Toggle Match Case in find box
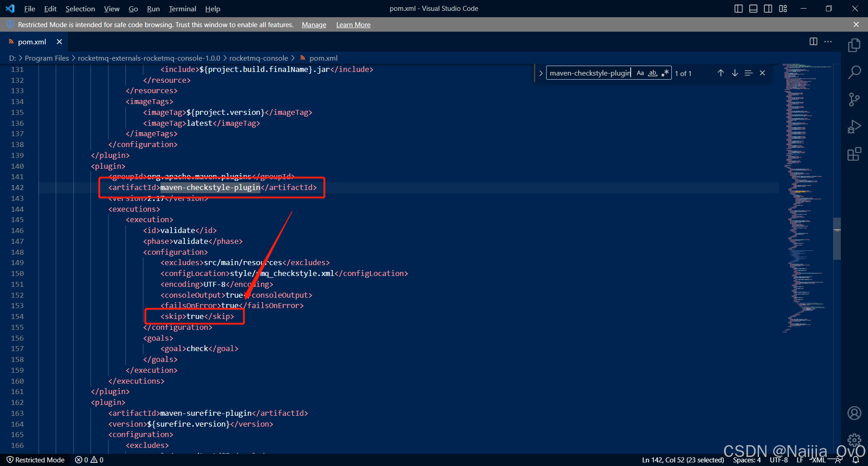This screenshot has width=868, height=466. tap(640, 73)
